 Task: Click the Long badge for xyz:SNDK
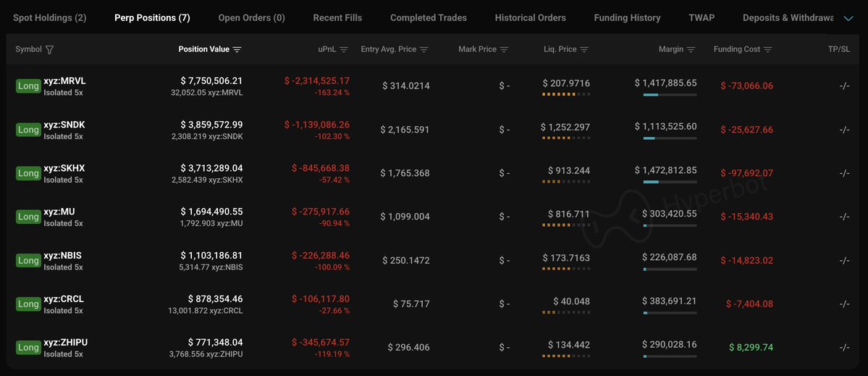click(x=28, y=130)
